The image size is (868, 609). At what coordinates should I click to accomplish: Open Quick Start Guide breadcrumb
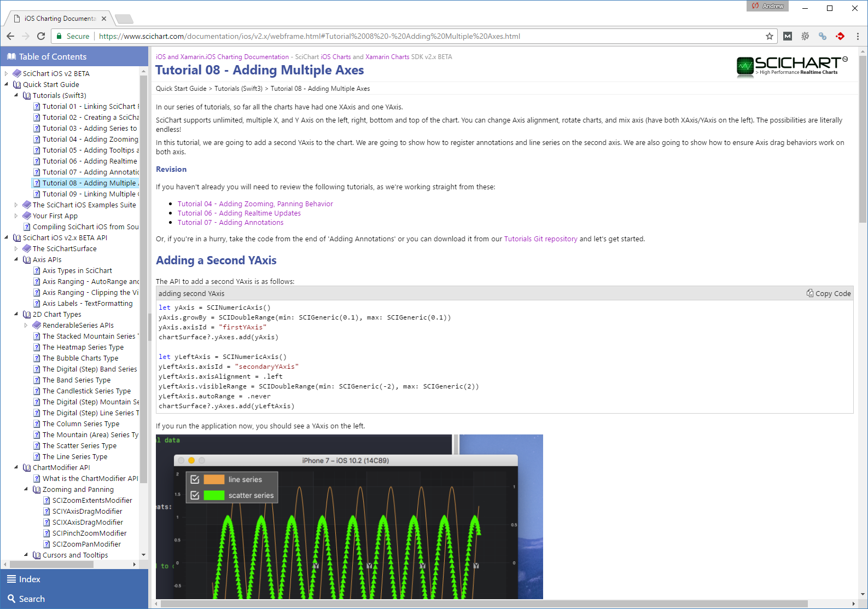point(181,89)
